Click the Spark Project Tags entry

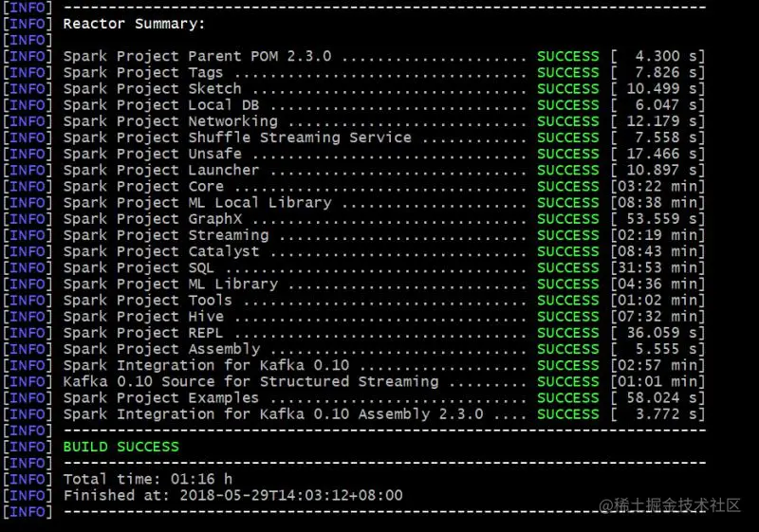tap(143, 72)
